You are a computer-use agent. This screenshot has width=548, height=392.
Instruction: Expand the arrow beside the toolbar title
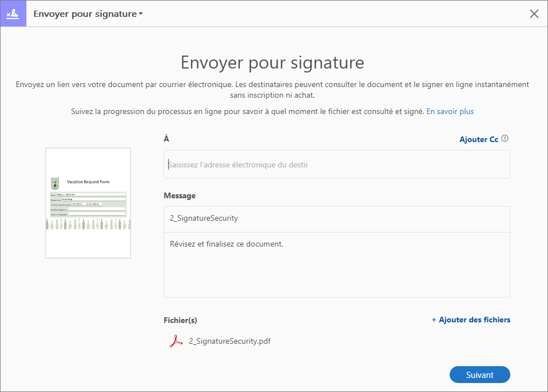point(141,14)
